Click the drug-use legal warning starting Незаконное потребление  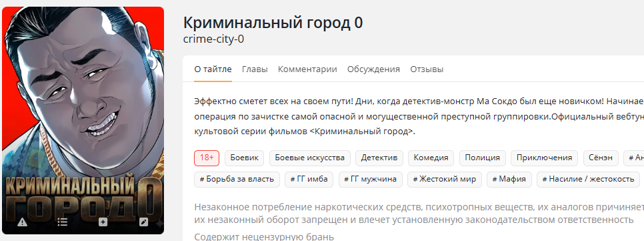[419, 213]
